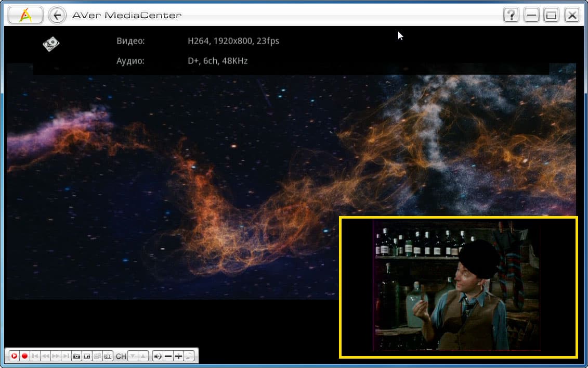This screenshot has height=368, width=588.
Task: Click the 'D+, 6ch, 48KHz' audio info
Action: pyautogui.click(x=217, y=61)
